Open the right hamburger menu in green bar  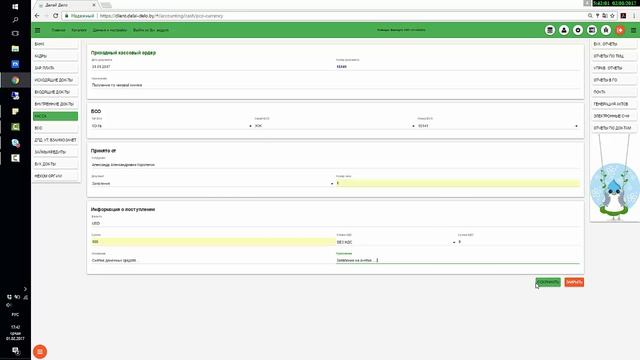click(x=633, y=30)
